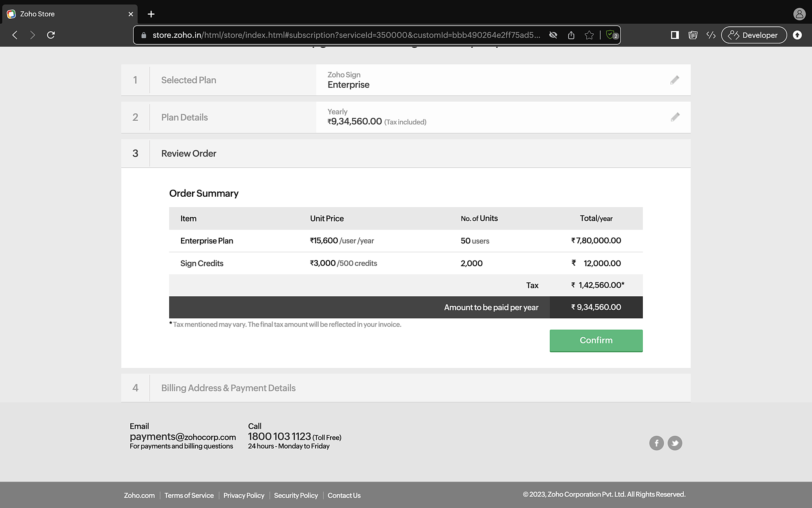812x508 pixels.
Task: Open the Selected Plan step
Action: (406, 80)
